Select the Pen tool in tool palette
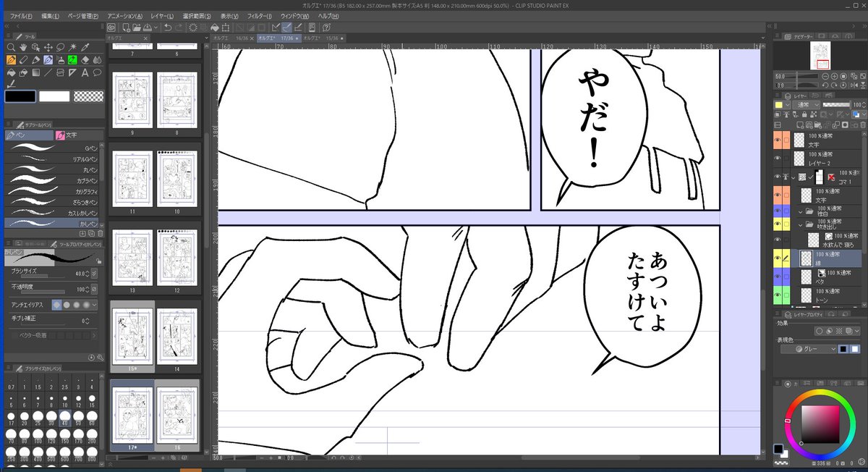The width and height of the screenshot is (868, 472). 11,60
